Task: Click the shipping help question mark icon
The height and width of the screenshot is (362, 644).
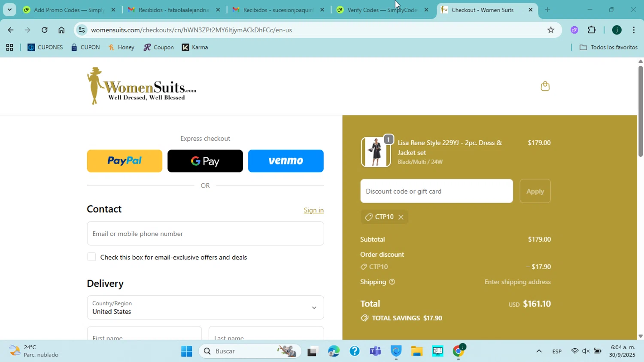Action: click(x=392, y=282)
